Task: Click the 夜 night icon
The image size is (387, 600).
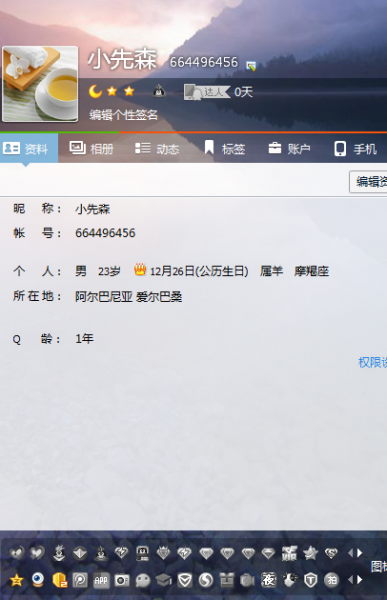Action: tap(268, 580)
